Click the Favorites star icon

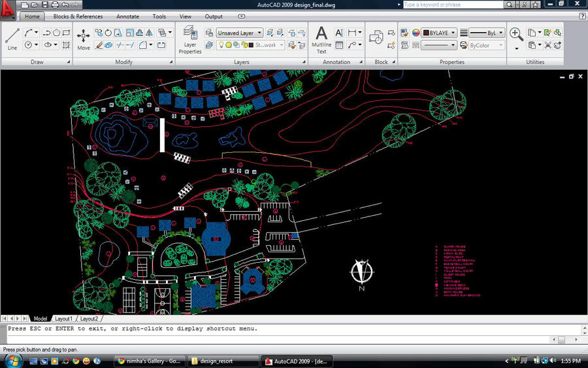(x=536, y=5)
